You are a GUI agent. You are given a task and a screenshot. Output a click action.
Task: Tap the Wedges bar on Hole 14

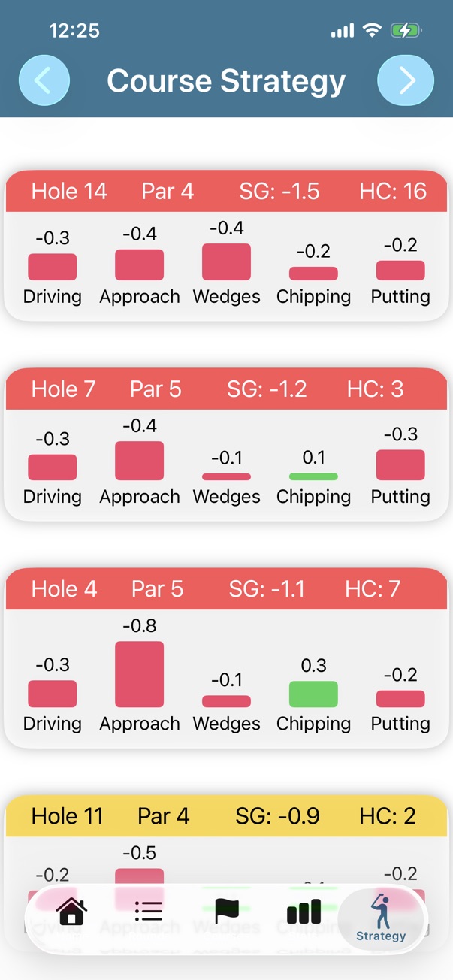[x=226, y=262]
